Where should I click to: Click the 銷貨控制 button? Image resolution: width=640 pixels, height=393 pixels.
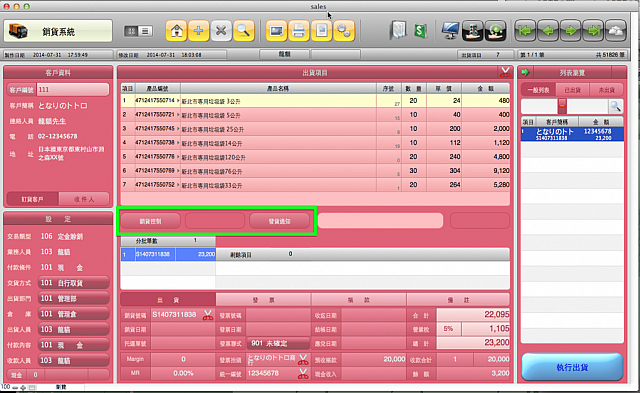(x=150, y=221)
